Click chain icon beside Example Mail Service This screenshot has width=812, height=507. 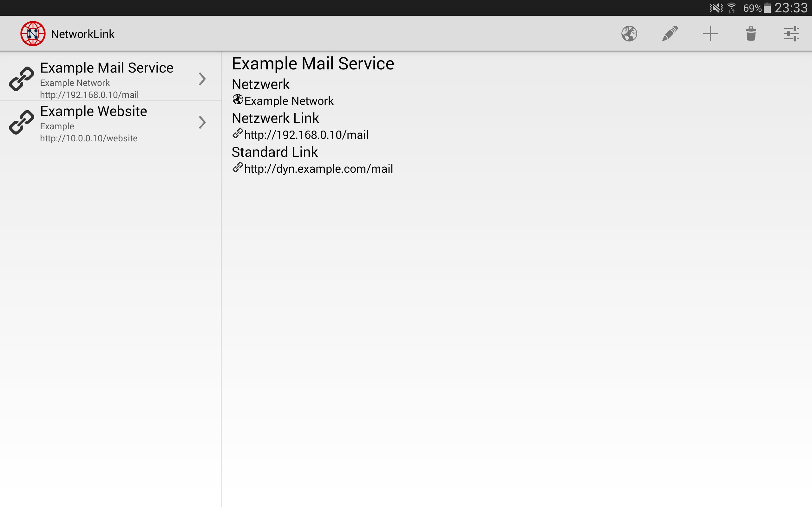(22, 79)
